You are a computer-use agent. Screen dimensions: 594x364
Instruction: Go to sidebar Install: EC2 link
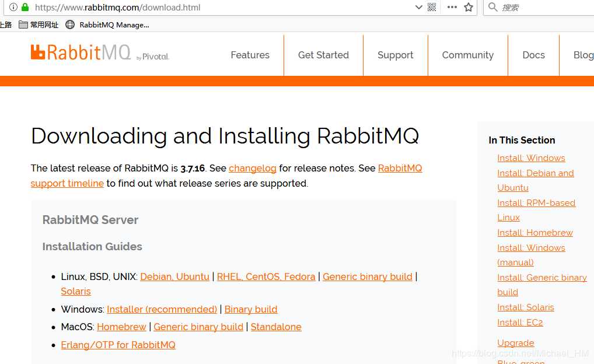(520, 323)
